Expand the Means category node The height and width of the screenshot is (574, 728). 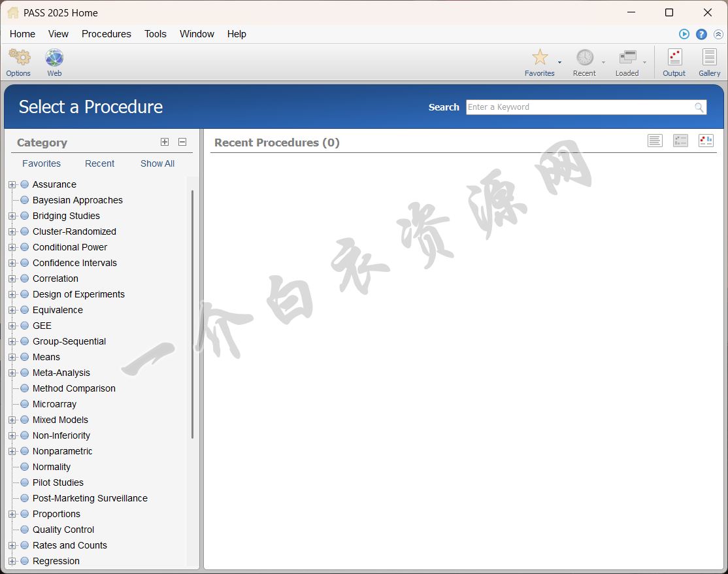click(12, 357)
